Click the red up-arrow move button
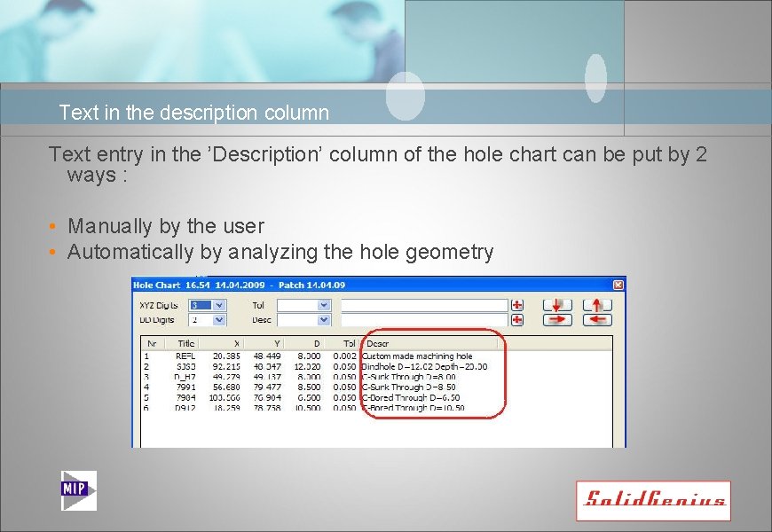The image size is (772, 532). pyautogui.click(x=597, y=305)
